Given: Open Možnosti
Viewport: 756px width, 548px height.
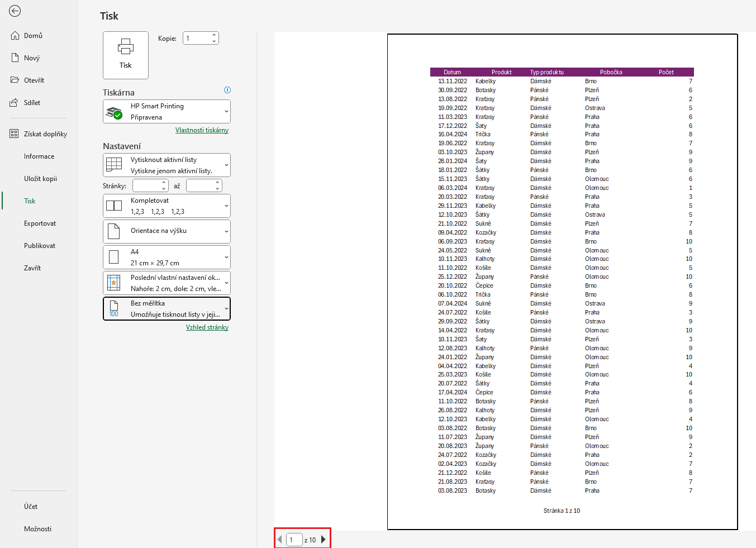Looking at the screenshot, I should (x=37, y=529).
